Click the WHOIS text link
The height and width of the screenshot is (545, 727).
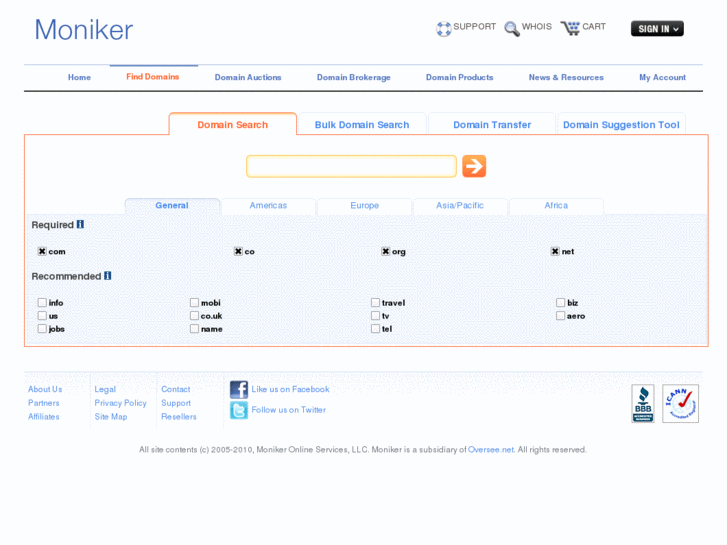537,26
